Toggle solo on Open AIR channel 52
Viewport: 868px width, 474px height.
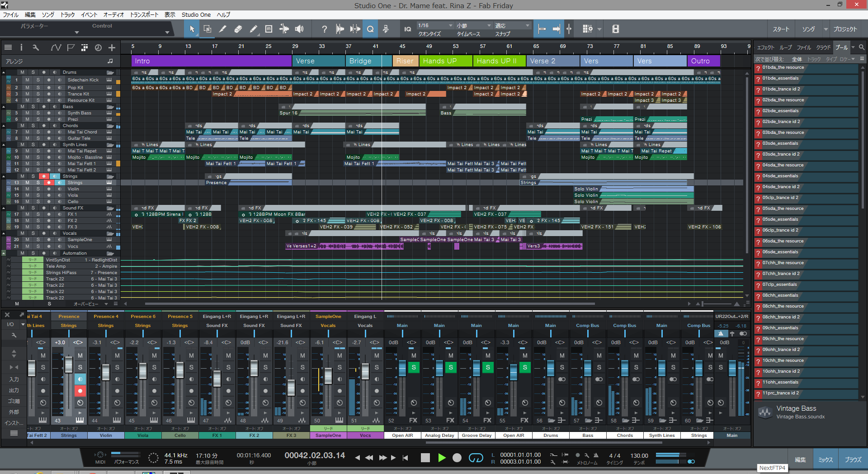point(414,367)
